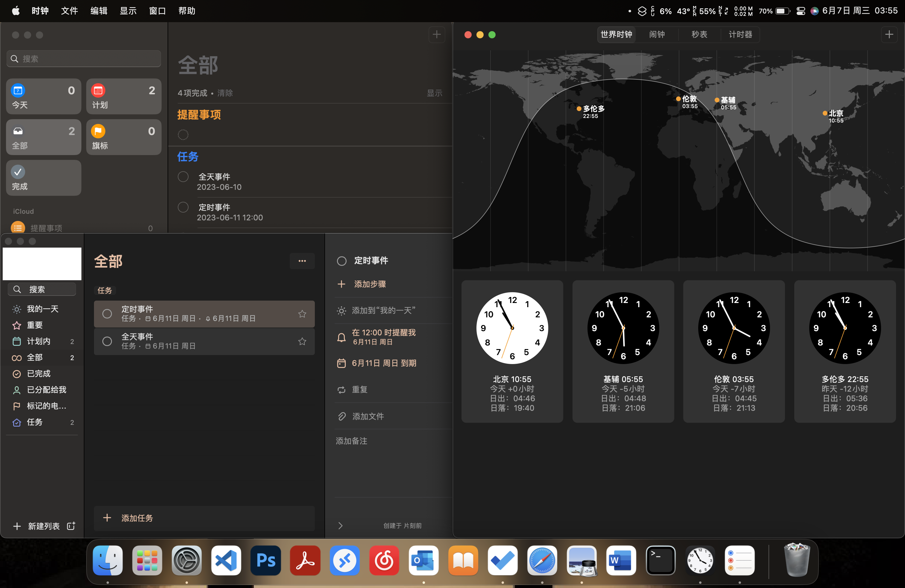The height and width of the screenshot is (588, 905).
Task: Open the 重复 repeat options
Action: [x=359, y=390]
